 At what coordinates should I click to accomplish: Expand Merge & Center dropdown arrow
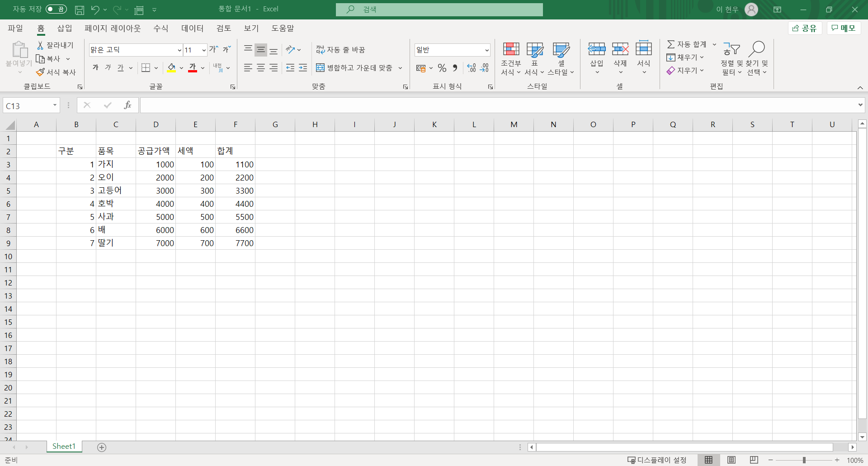pos(400,68)
